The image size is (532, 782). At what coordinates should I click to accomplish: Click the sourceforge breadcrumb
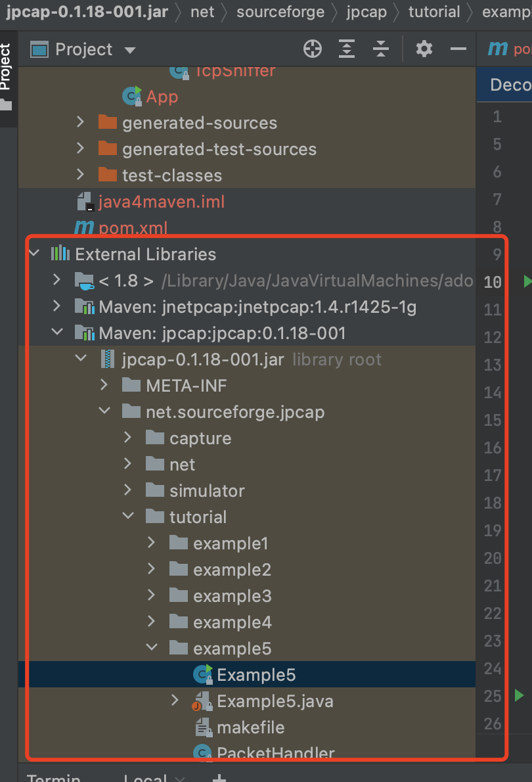click(280, 11)
